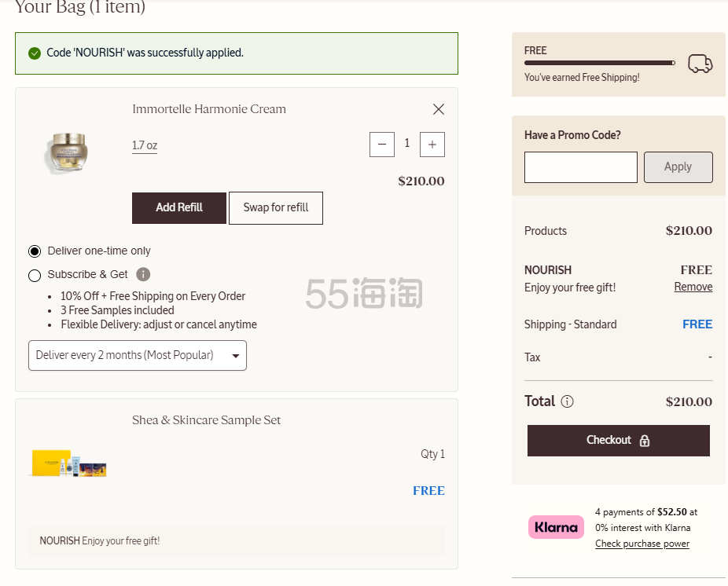Click the green success checkmark icon
The height and width of the screenshot is (586, 728).
point(35,53)
